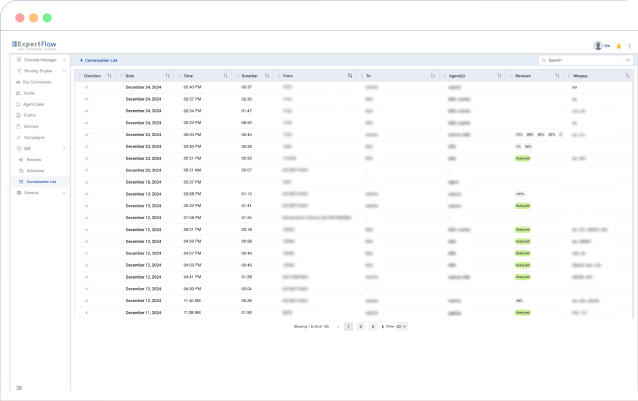Select the December 18, 2024 date cell

[143, 182]
